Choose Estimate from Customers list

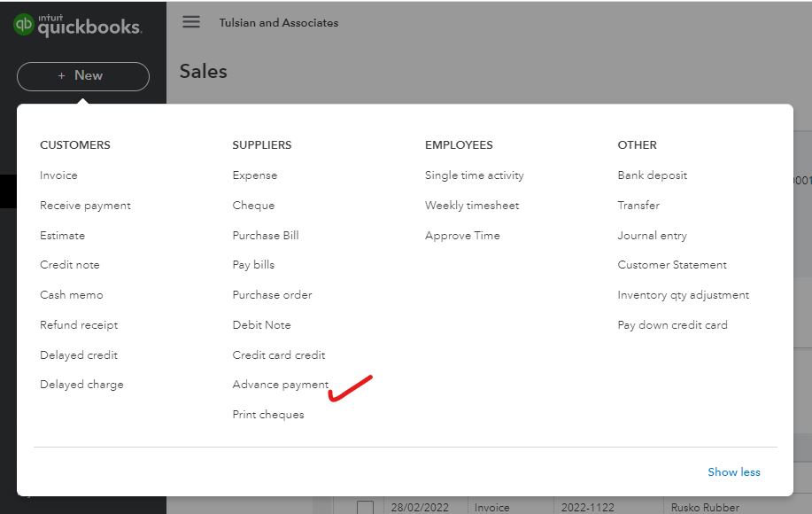62,236
